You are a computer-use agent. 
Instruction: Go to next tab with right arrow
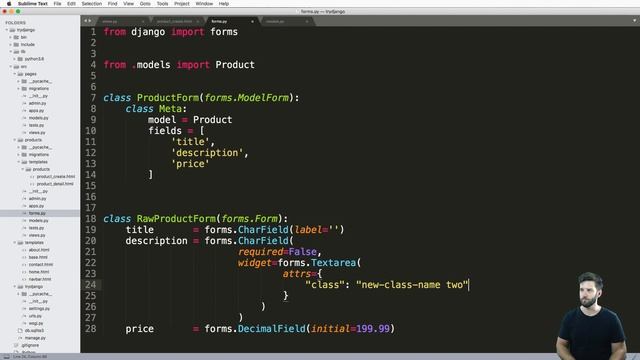(89, 21)
